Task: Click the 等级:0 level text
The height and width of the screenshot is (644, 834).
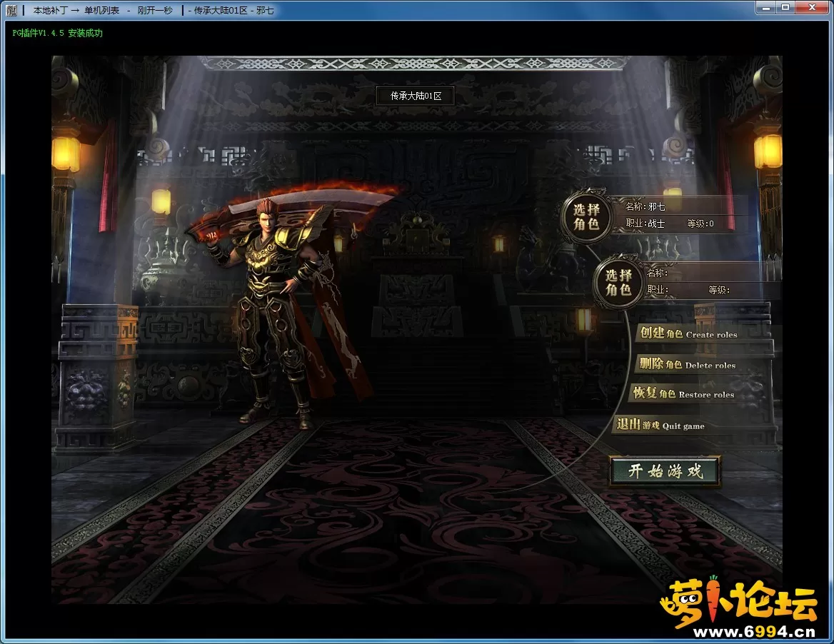Action: (700, 223)
